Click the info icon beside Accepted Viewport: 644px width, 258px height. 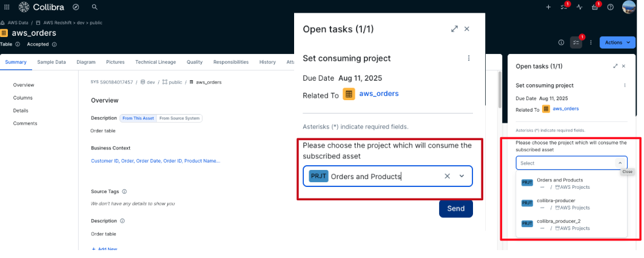point(54,44)
